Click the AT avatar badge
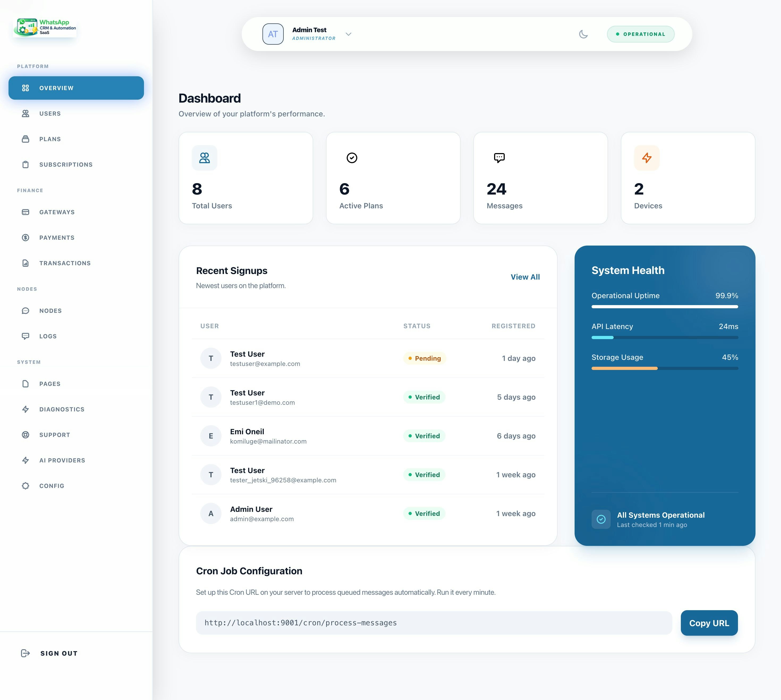The image size is (781, 700). click(273, 34)
